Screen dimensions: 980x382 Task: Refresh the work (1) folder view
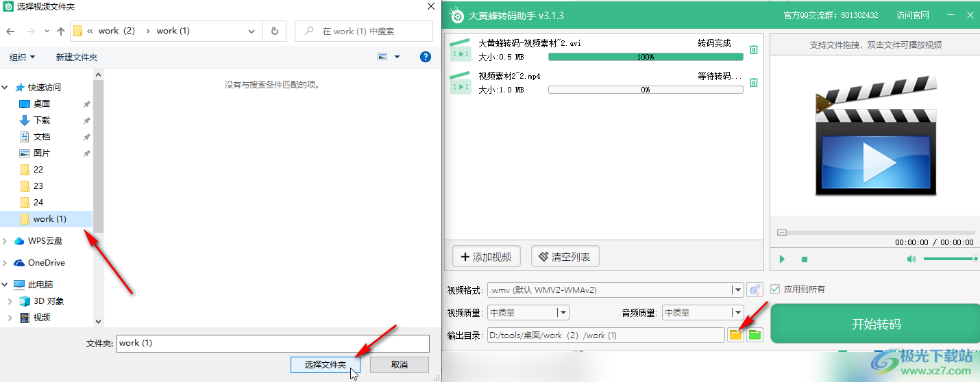274,31
